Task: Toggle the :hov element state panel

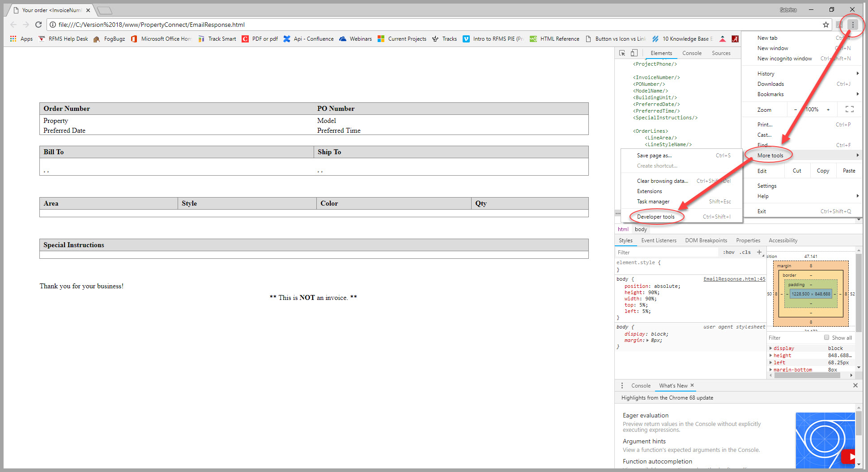Action: coord(729,252)
